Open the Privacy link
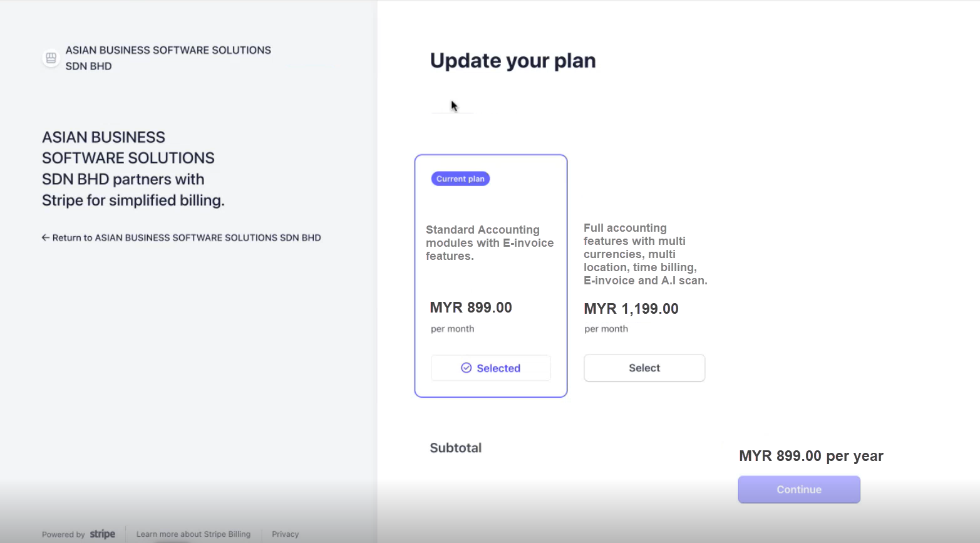980x543 pixels. pyautogui.click(x=286, y=534)
